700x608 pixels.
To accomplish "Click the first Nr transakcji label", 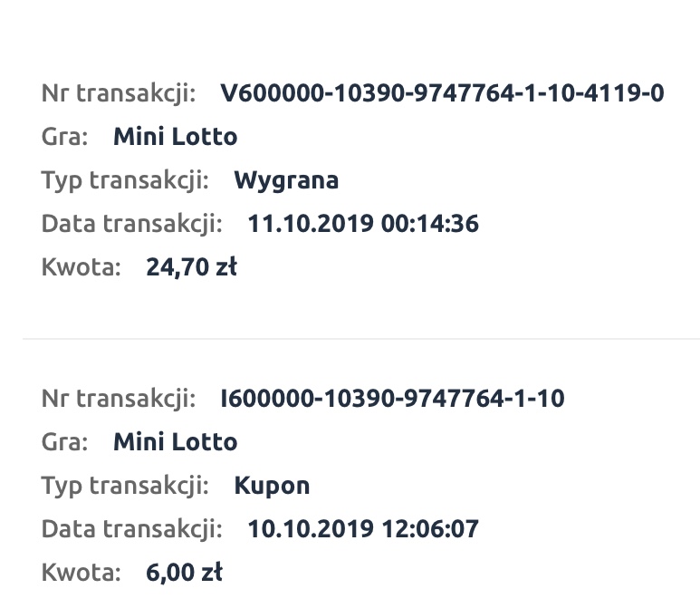I will (x=119, y=93).
